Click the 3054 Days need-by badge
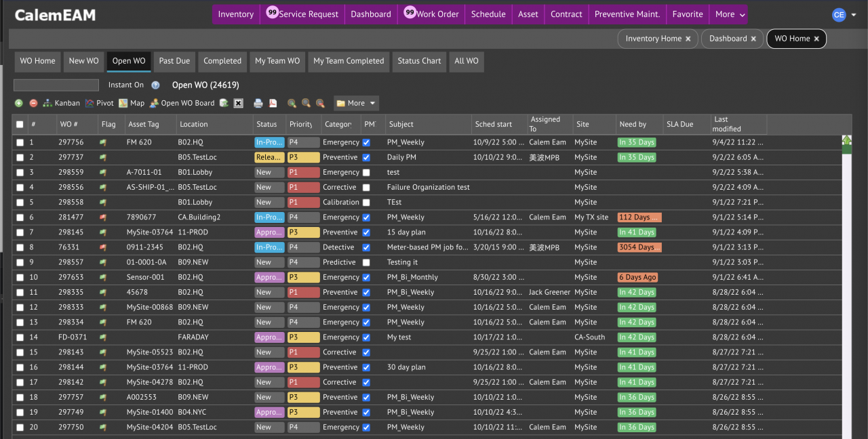This screenshot has width=868, height=439. [639, 247]
